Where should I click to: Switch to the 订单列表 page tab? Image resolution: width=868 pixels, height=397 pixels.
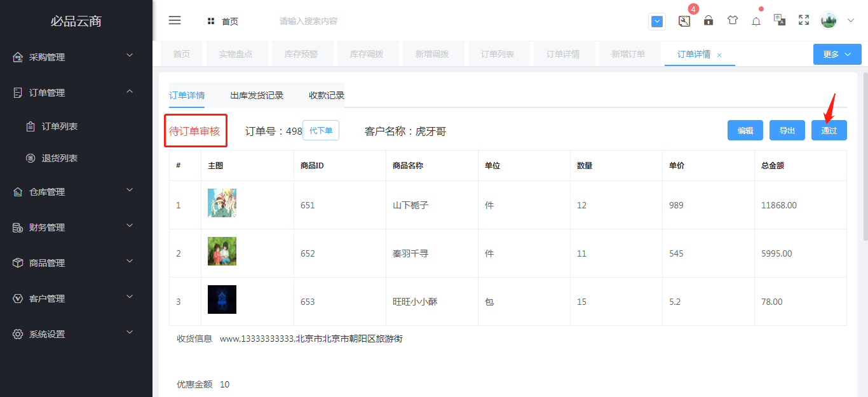tap(498, 55)
